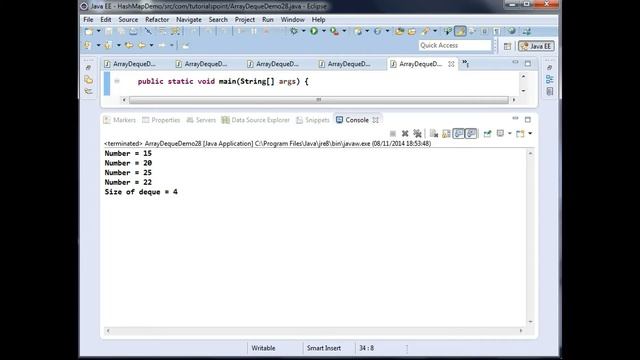
Task: Click the editor scroll down arrow
Action: tap(523, 91)
